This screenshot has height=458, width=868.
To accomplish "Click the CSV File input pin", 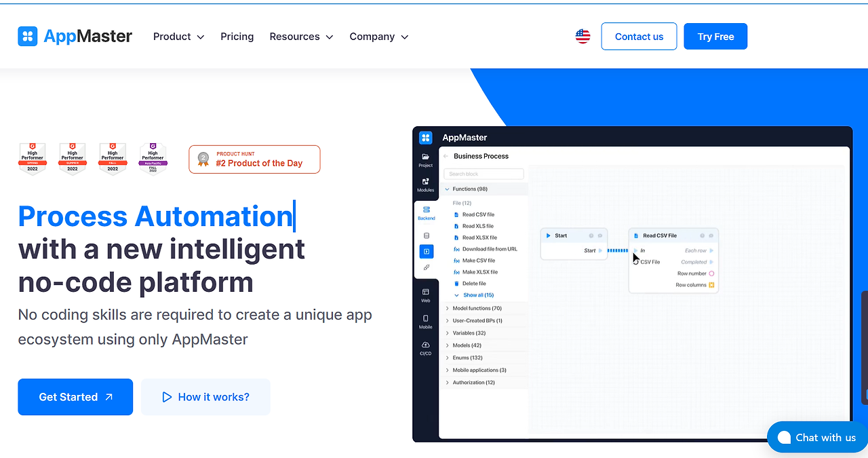I will 636,262.
